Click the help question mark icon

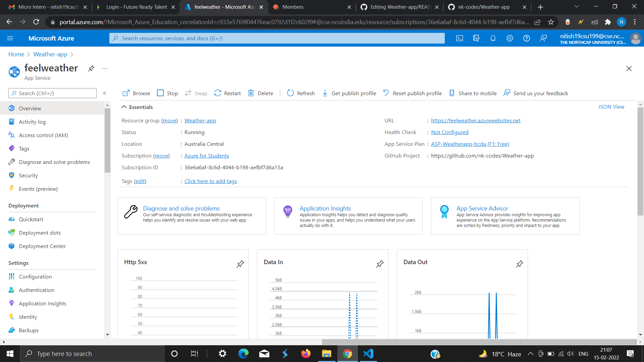pos(527,38)
